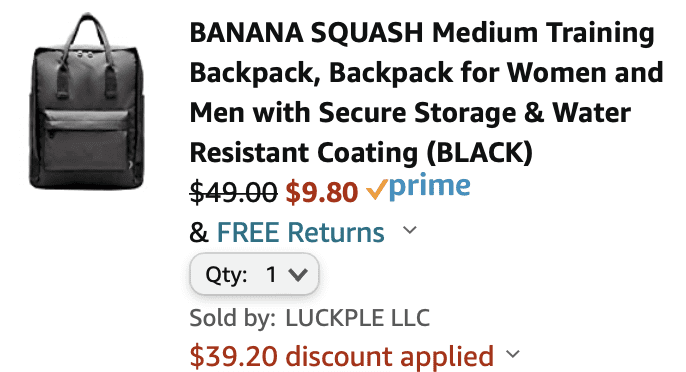The width and height of the screenshot is (686, 372).
Task: Expand the chevron next to FREE Returns
Action: (x=410, y=230)
